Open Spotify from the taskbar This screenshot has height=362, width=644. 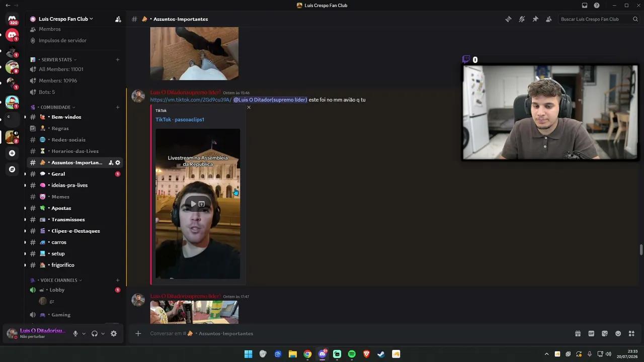pos(352,354)
